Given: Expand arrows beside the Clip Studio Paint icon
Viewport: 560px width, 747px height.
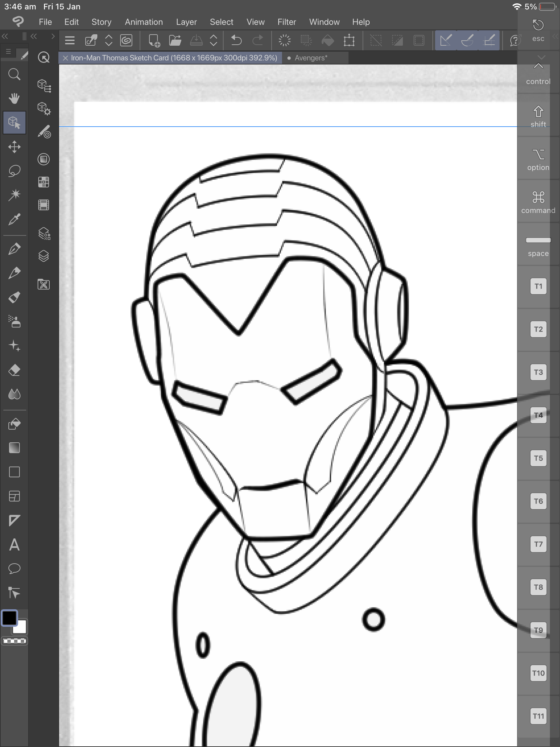Looking at the screenshot, I should [109, 41].
